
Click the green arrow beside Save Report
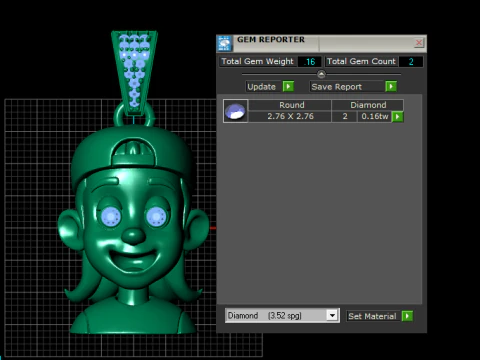tap(391, 87)
